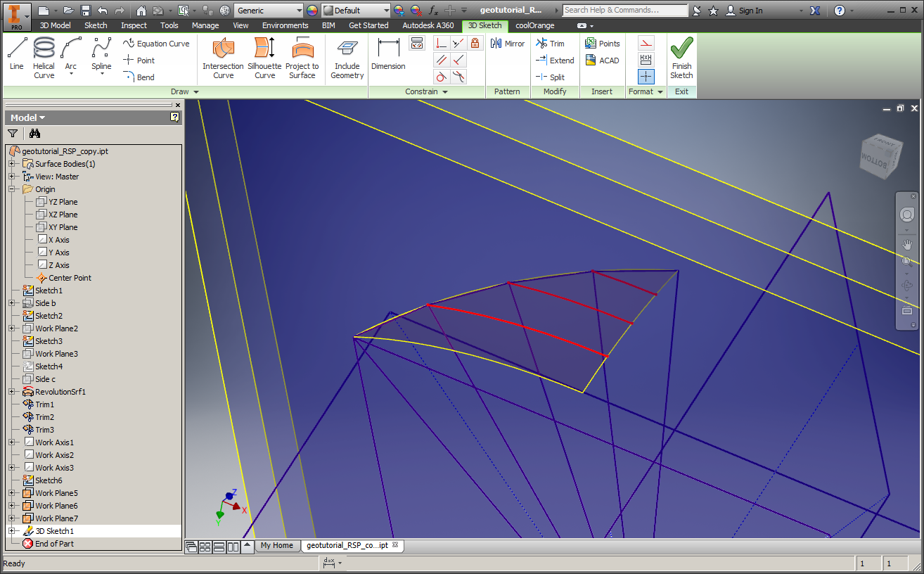The width and height of the screenshot is (924, 574).
Task: Open the fx Parameters icon
Action: click(x=433, y=11)
